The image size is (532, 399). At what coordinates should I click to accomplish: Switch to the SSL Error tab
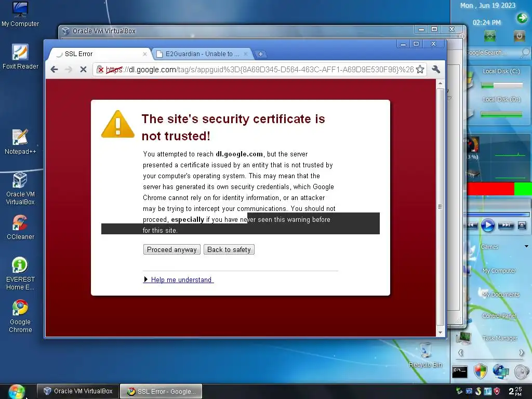click(99, 54)
